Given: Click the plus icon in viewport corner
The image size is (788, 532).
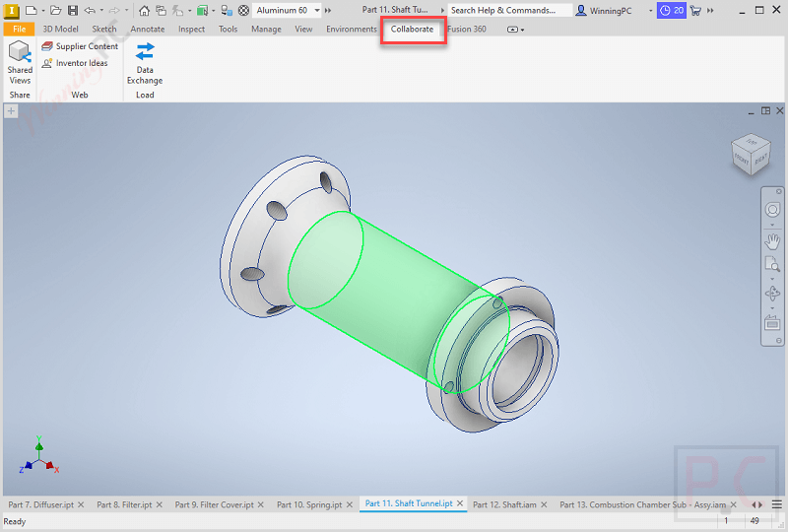Looking at the screenshot, I should click(11, 110).
